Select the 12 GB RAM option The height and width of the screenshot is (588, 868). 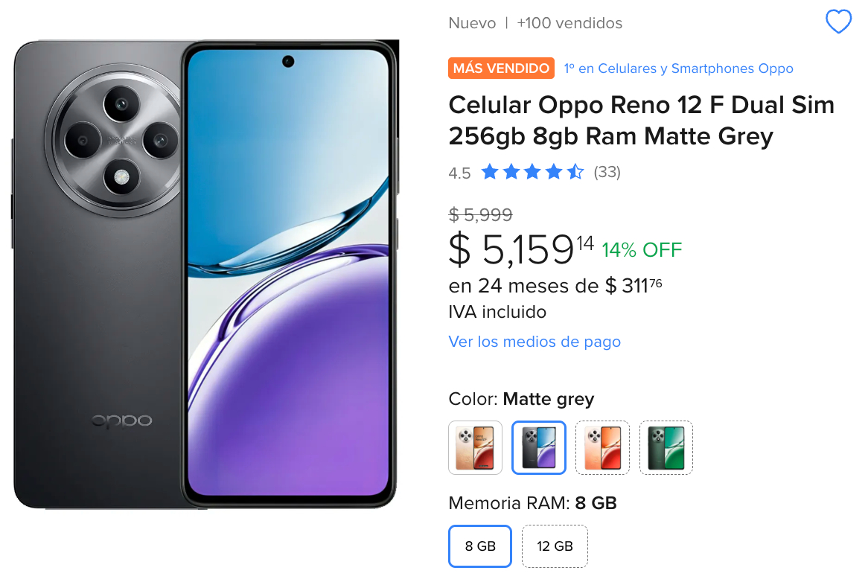(555, 546)
